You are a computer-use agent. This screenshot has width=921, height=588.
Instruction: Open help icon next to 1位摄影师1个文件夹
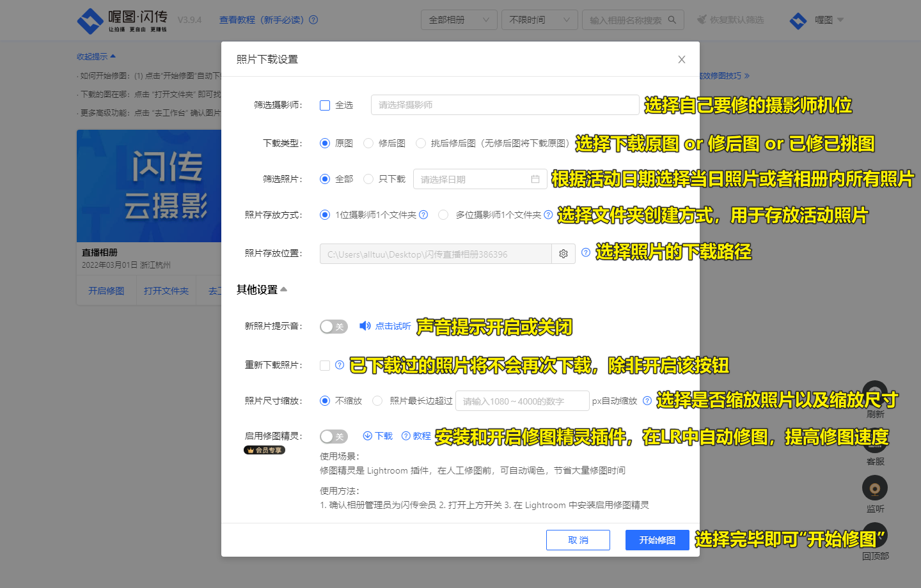(x=423, y=215)
